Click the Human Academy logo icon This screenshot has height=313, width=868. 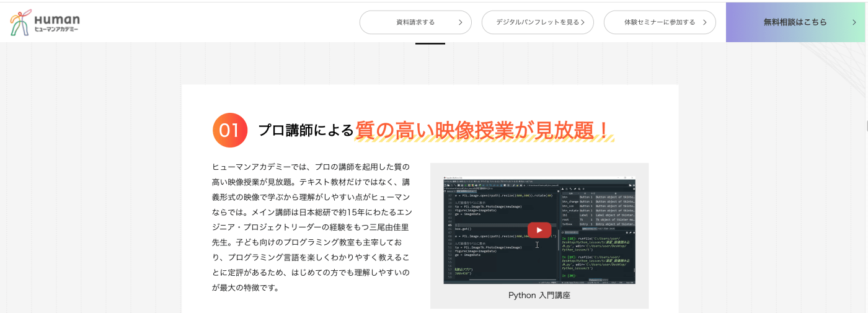(x=21, y=22)
